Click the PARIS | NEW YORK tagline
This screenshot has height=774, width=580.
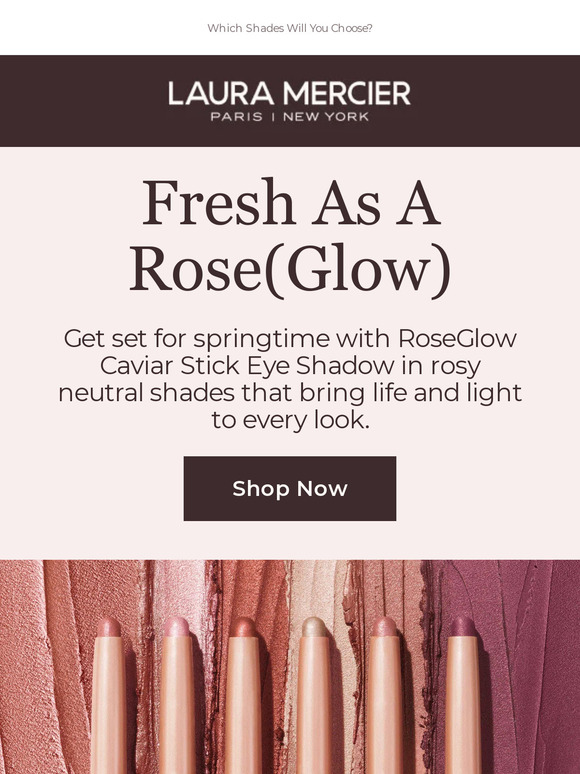(x=290, y=117)
